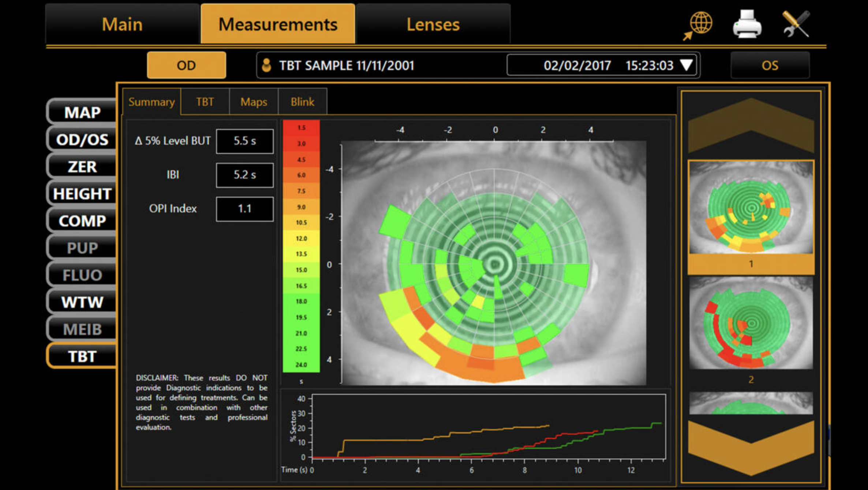This screenshot has height=490, width=868.
Task: Open the MEIB measurement view
Action: point(82,329)
